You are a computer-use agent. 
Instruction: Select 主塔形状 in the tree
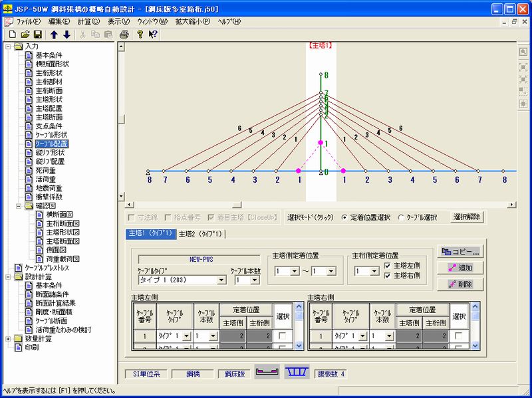49,99
